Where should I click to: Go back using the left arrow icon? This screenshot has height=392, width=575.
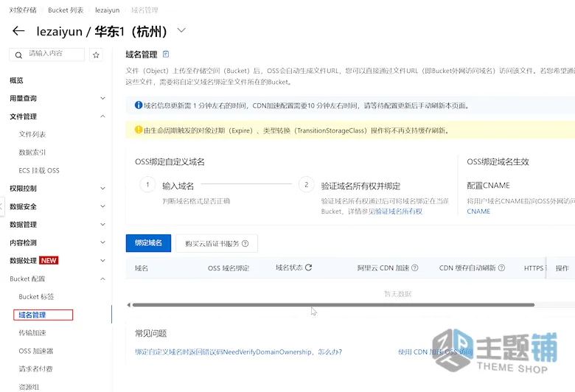(x=18, y=31)
